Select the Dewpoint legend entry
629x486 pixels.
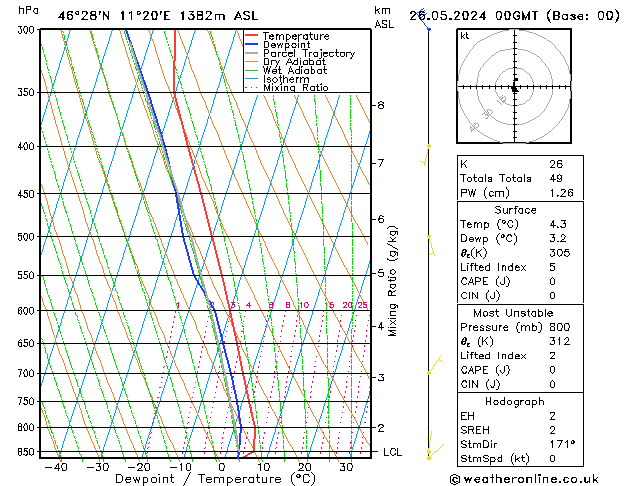pyautogui.click(x=286, y=45)
